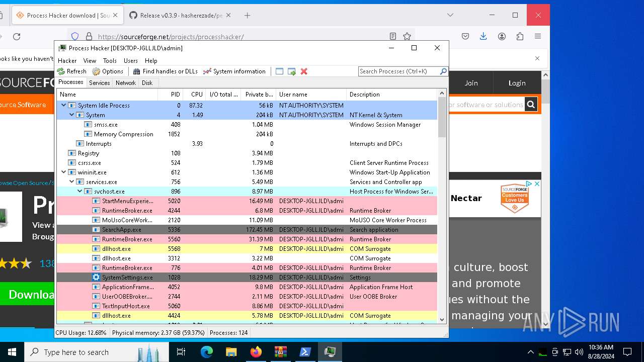644x362 pixels.
Task: Click the search magnifier in Process Hacker
Action: point(443,71)
